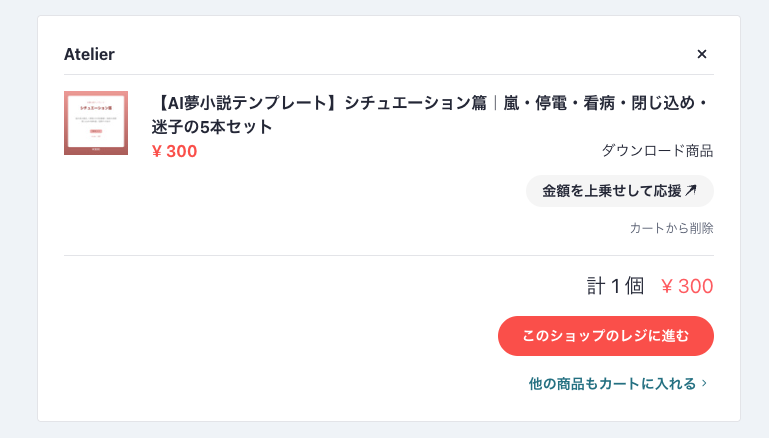
Task: Open the product thumbnail image
Action: click(96, 123)
